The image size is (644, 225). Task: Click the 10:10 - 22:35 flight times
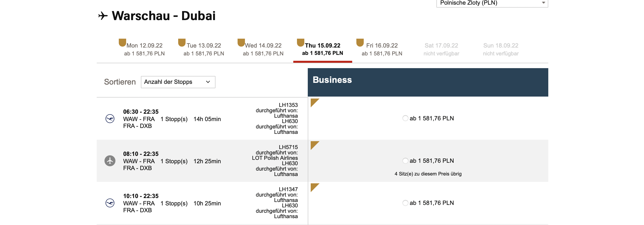click(x=141, y=196)
